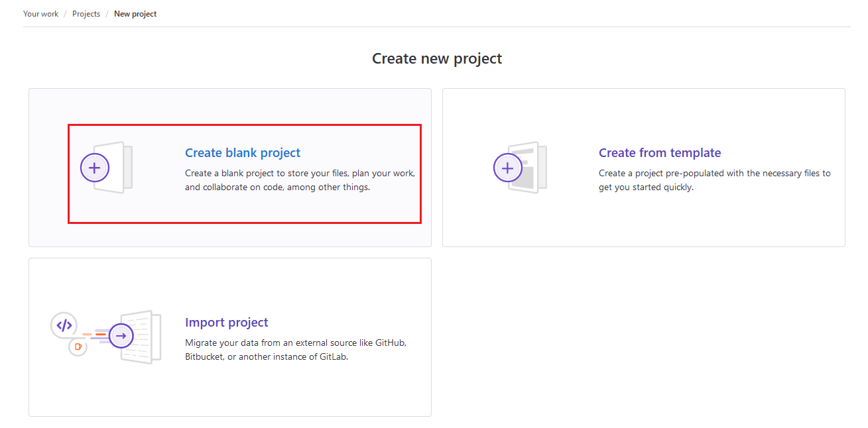The height and width of the screenshot is (428, 868).
Task: Click the small orange icon below code brackets
Action: 78,347
